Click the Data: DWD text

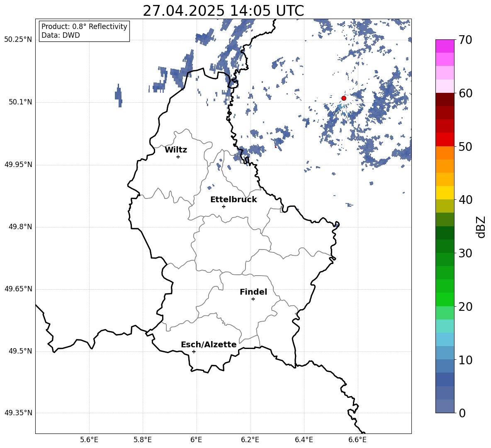click(x=61, y=35)
